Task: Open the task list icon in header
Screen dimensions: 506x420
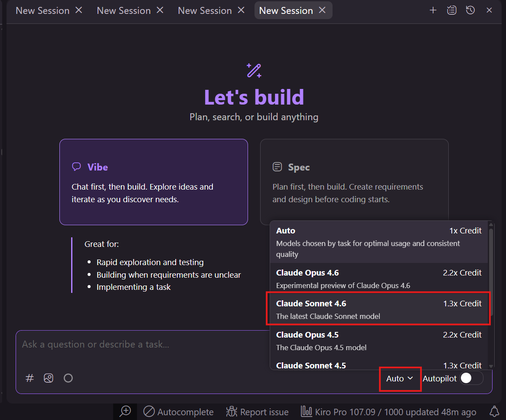Action: [x=452, y=10]
